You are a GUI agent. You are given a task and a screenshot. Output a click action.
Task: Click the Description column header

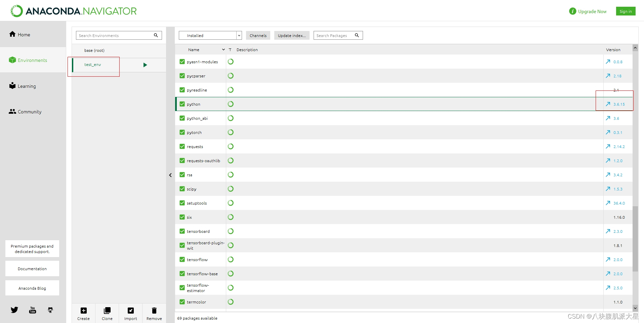(x=247, y=49)
